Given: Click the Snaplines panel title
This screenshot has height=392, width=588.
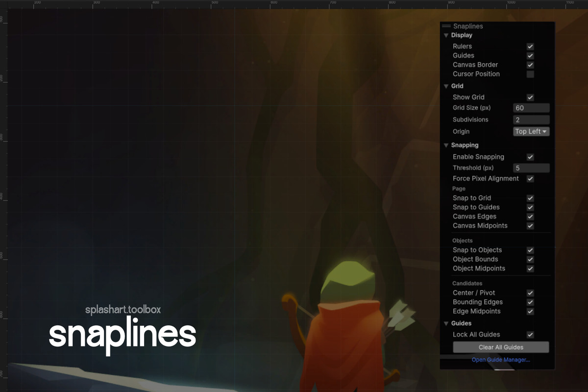Looking at the screenshot, I should (468, 26).
